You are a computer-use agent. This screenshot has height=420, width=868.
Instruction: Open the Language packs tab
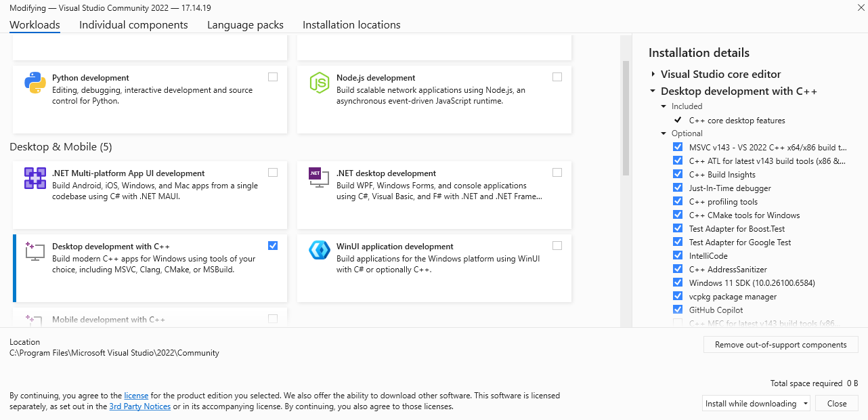(245, 24)
